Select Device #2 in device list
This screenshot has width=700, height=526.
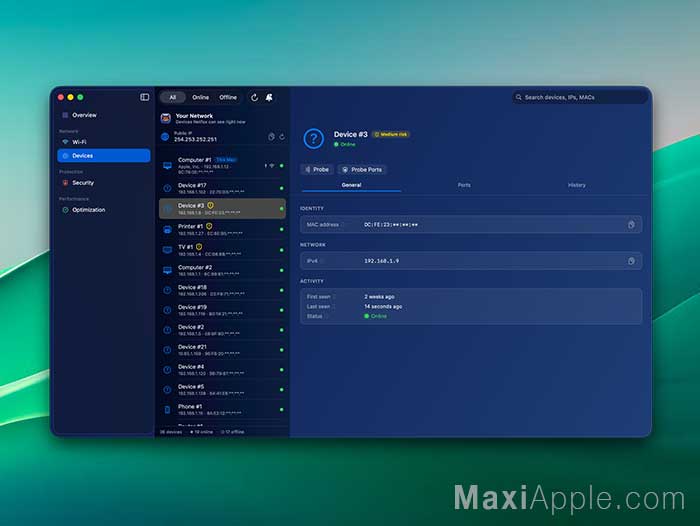click(x=222, y=330)
